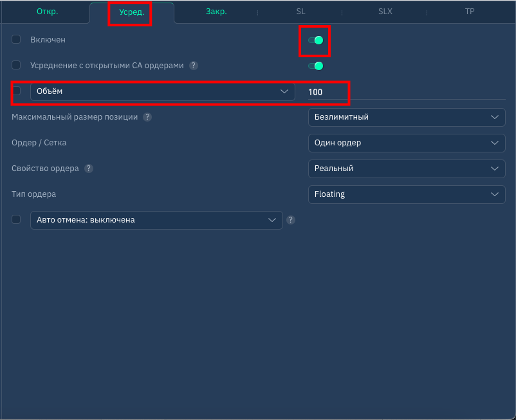516x420 pixels.
Task: Click the Ордер / Сетка label
Action: click(x=39, y=143)
